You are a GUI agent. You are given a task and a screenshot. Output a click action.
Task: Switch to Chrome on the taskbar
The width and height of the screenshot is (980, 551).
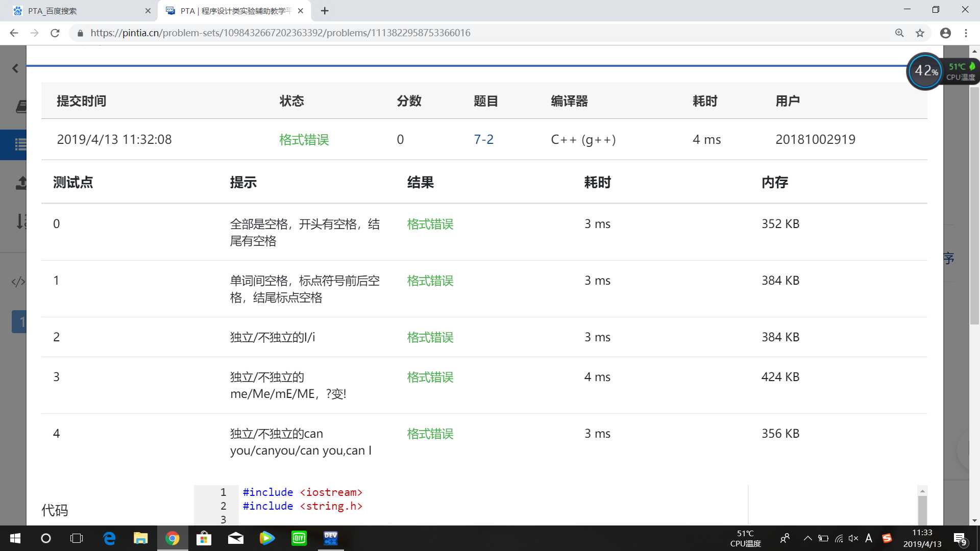pyautogui.click(x=173, y=538)
